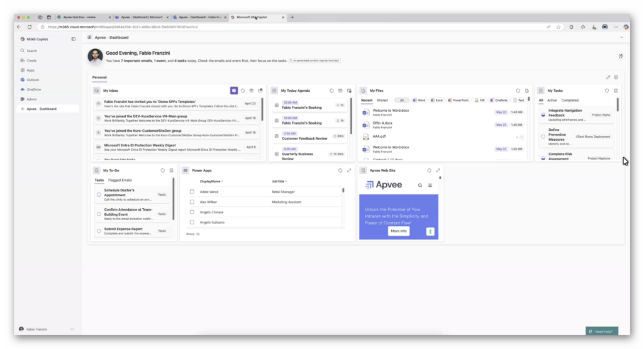The image size is (644, 349).
Task: Open the JobTitle column dropdown
Action: (x=279, y=181)
